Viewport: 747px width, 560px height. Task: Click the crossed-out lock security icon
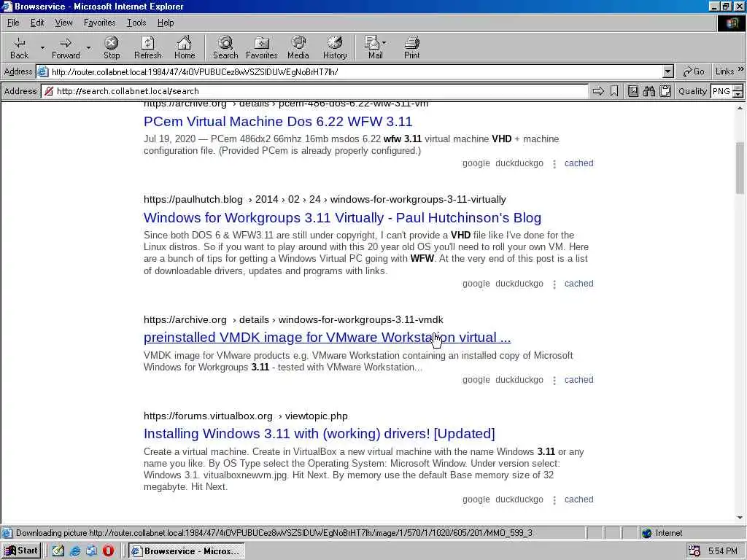pos(49,91)
